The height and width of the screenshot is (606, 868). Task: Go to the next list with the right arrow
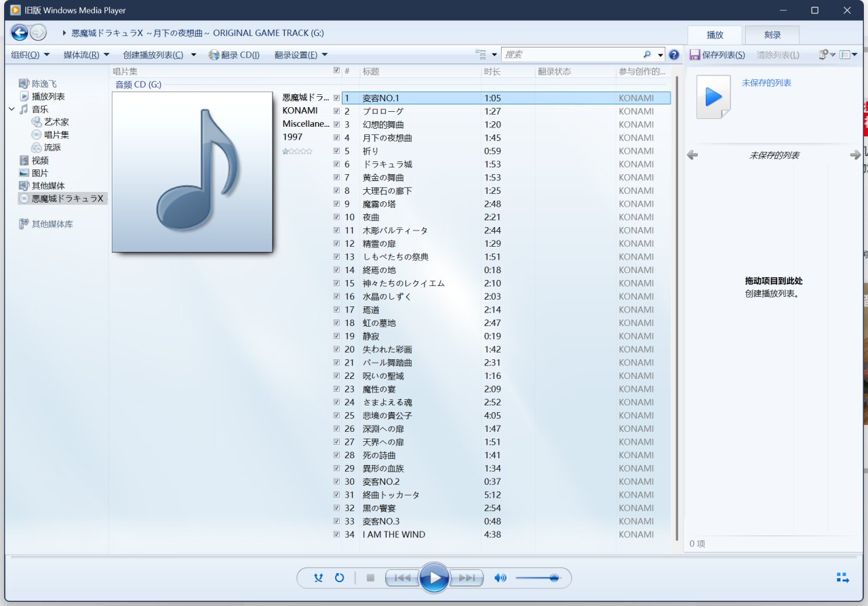pyautogui.click(x=855, y=155)
